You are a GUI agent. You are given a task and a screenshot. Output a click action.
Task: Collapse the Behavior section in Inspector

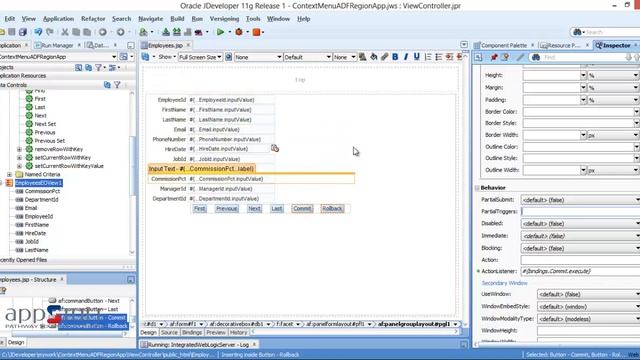[477, 188]
